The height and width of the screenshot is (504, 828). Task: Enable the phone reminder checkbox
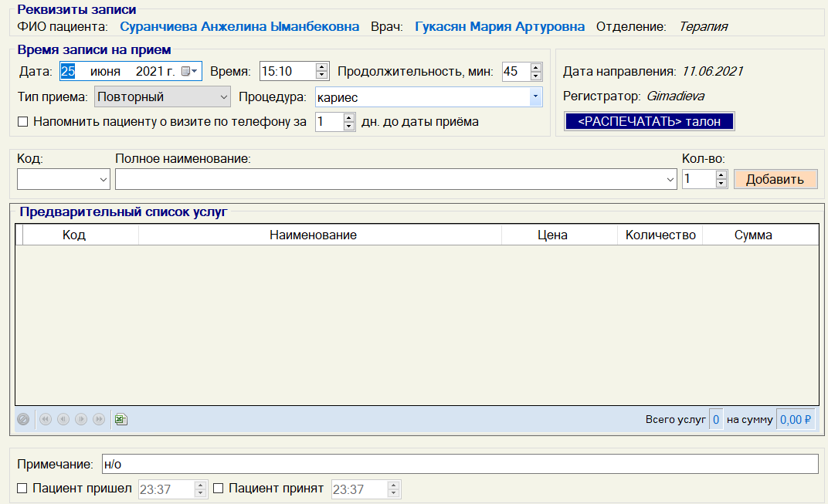22,122
